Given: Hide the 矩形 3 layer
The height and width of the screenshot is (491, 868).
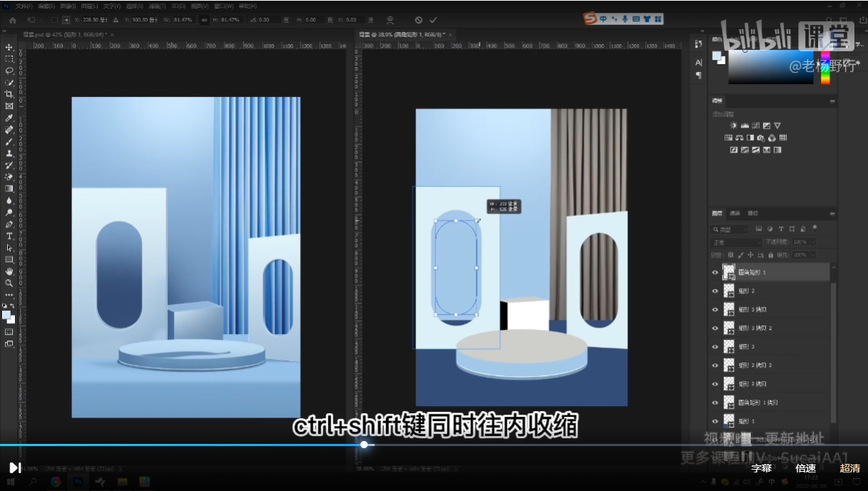Looking at the screenshot, I should 715,346.
